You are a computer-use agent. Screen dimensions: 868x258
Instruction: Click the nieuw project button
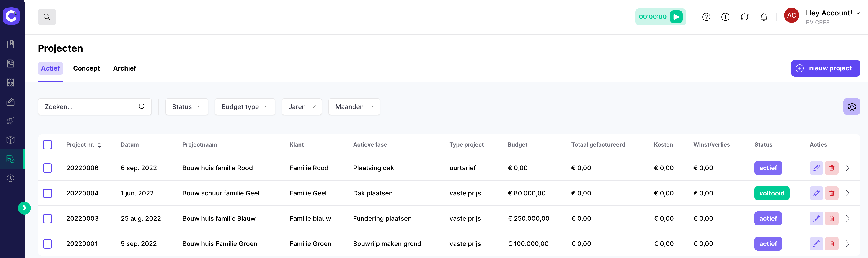click(825, 68)
